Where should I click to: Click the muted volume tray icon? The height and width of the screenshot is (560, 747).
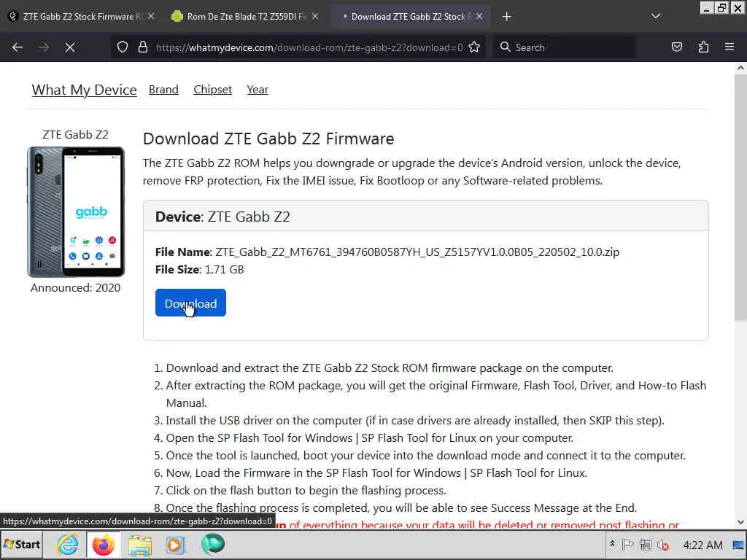pos(662,545)
